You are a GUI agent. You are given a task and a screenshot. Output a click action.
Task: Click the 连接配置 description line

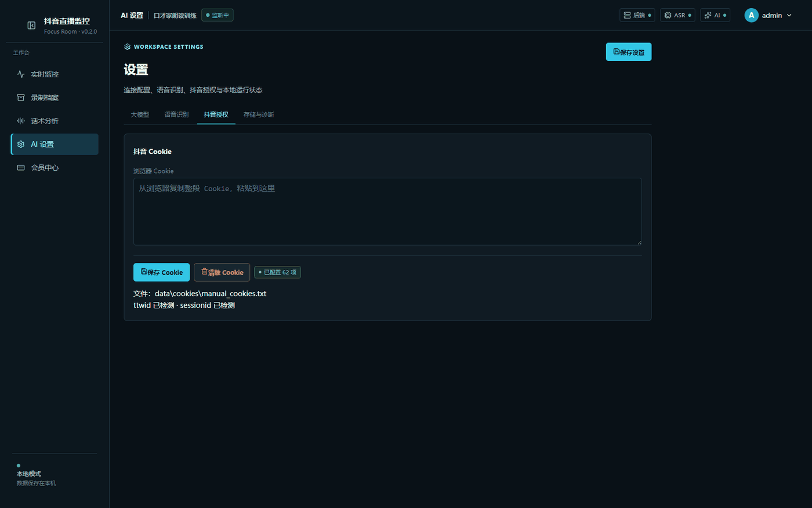click(193, 90)
